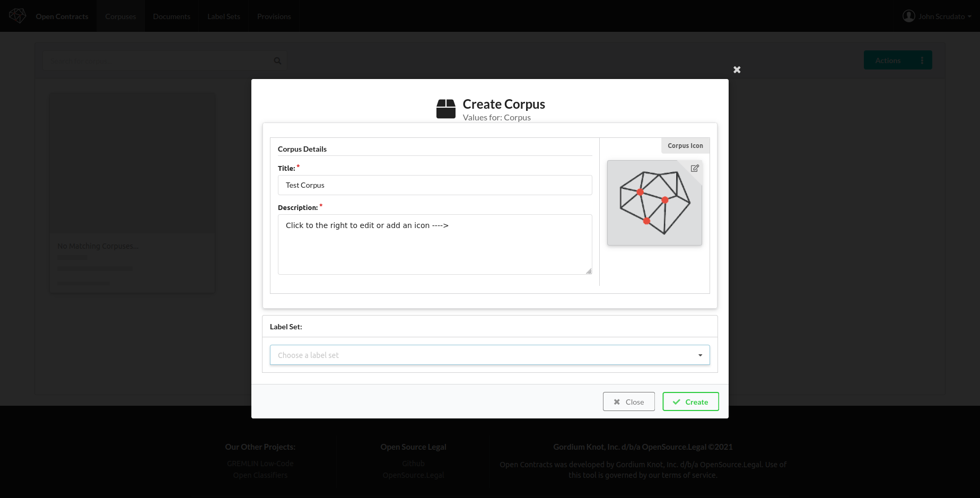Click the Close button
The width and height of the screenshot is (980, 498).
pyautogui.click(x=628, y=401)
